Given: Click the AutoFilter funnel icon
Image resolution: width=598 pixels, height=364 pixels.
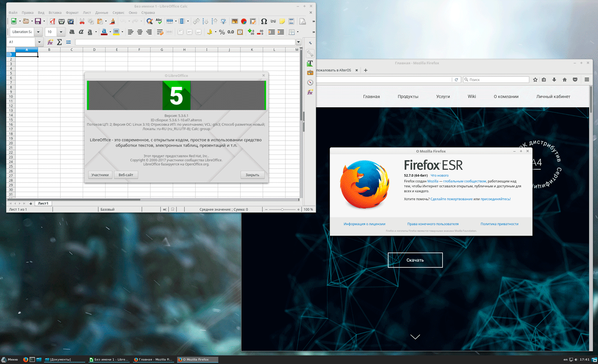Looking at the screenshot, I should click(223, 21).
